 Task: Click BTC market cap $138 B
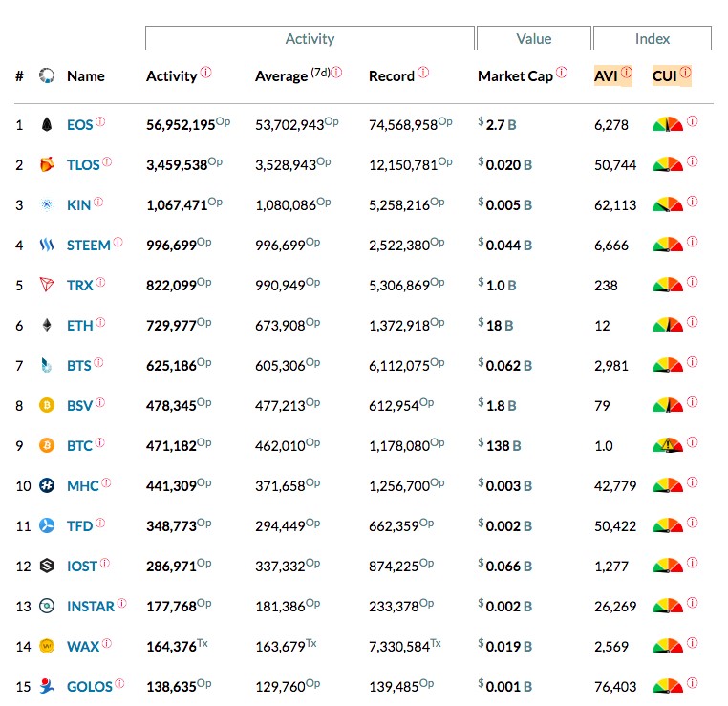click(x=500, y=446)
